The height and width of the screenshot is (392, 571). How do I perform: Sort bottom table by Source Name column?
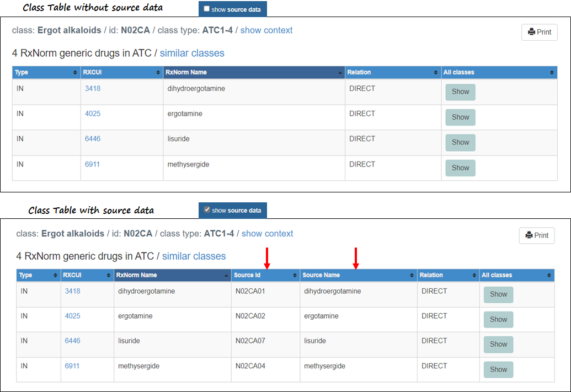click(x=359, y=275)
